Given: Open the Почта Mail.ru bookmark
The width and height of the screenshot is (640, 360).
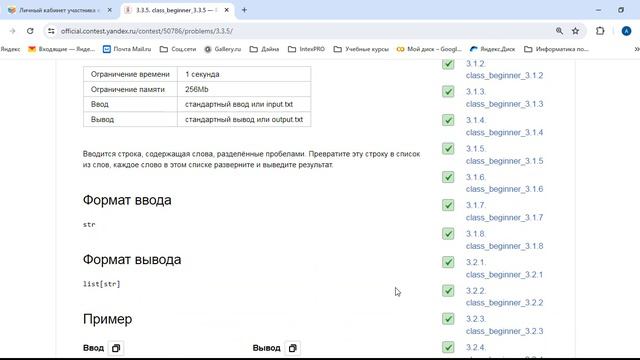Looking at the screenshot, I should [127, 49].
